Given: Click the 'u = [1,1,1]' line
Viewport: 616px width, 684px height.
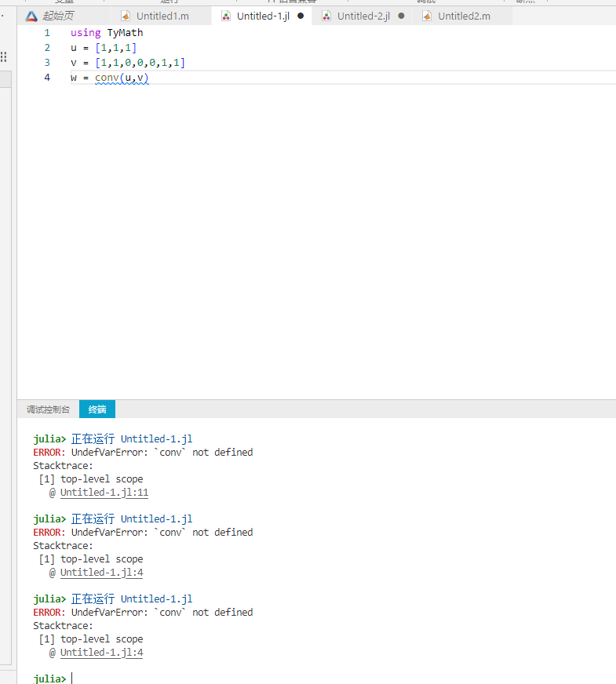Looking at the screenshot, I should [x=104, y=48].
